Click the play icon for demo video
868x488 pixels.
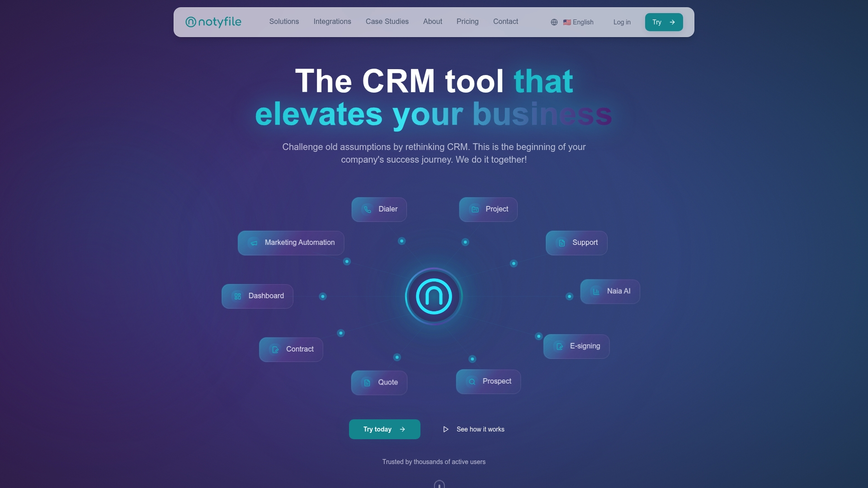(x=446, y=429)
